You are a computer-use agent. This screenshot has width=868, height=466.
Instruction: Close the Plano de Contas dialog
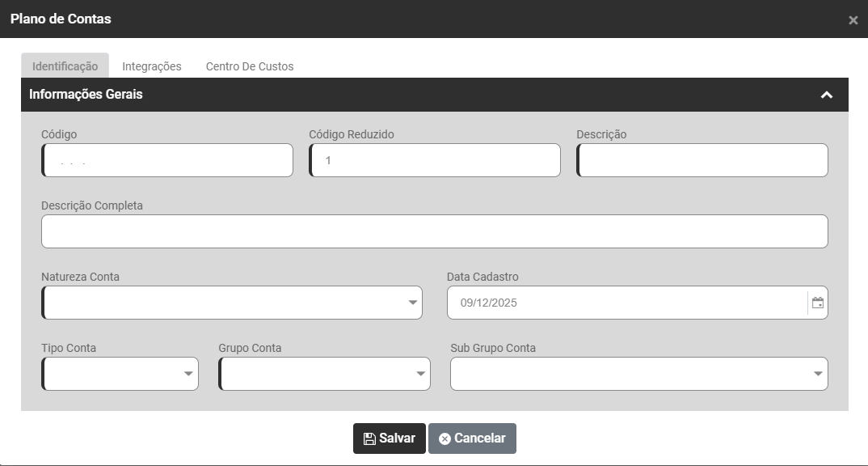(x=853, y=20)
